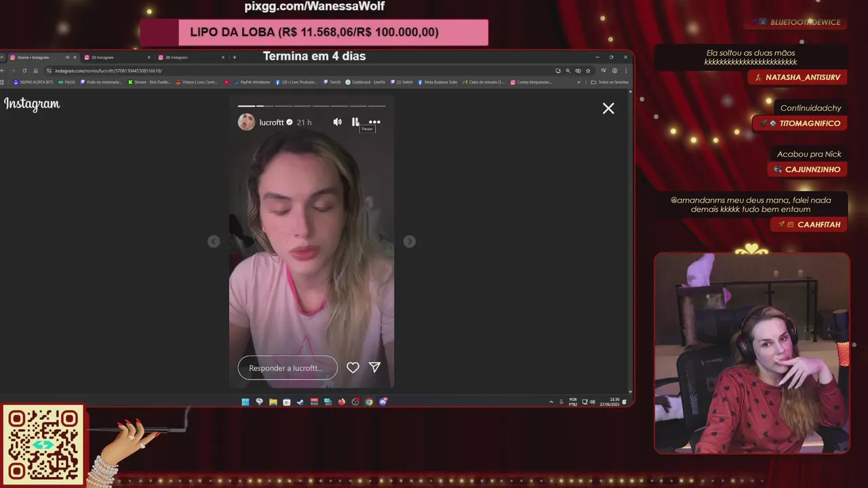Switch to the second Instagram browser tab
868x488 pixels.
pos(119,58)
